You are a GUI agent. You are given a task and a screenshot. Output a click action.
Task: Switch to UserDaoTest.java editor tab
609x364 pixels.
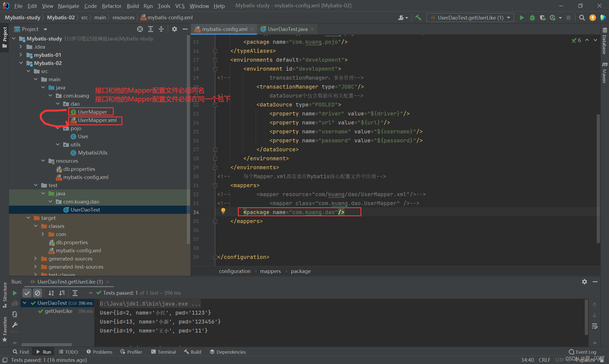287,29
